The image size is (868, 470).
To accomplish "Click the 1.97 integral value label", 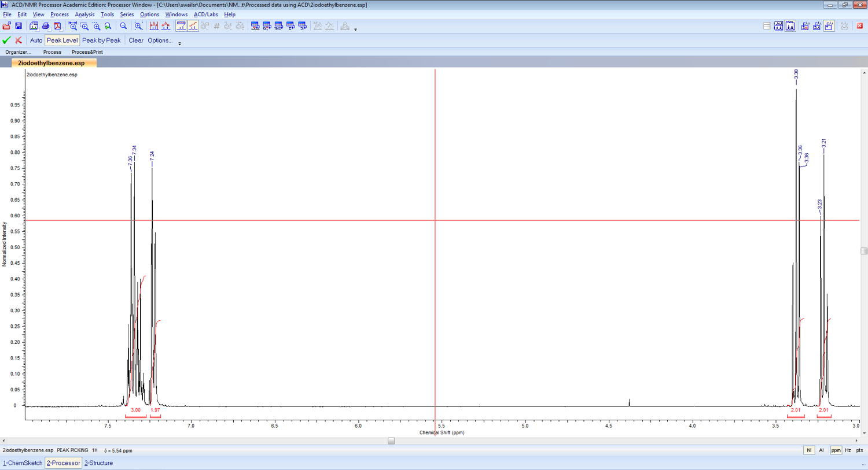I will [155, 410].
